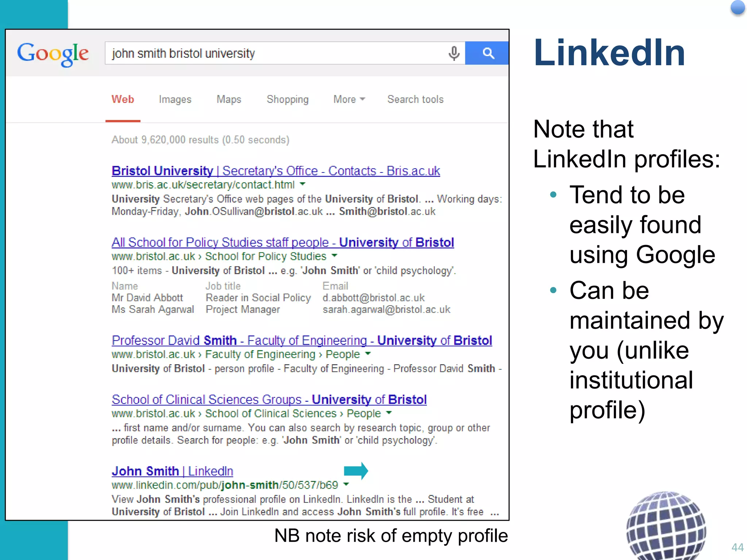Expand arrow beside School for Policy Studies URL
The height and width of the screenshot is (560, 747).
[334, 256]
